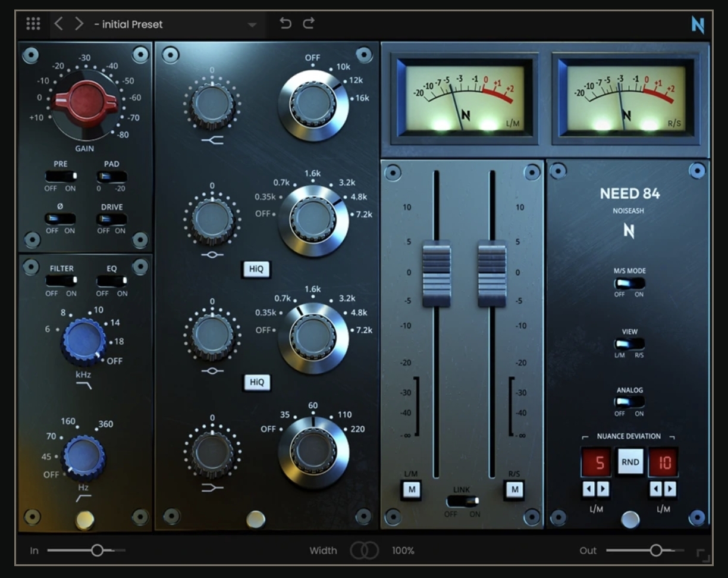Toggle the M/S MODE switch
The width and height of the screenshot is (728, 578).
[629, 283]
